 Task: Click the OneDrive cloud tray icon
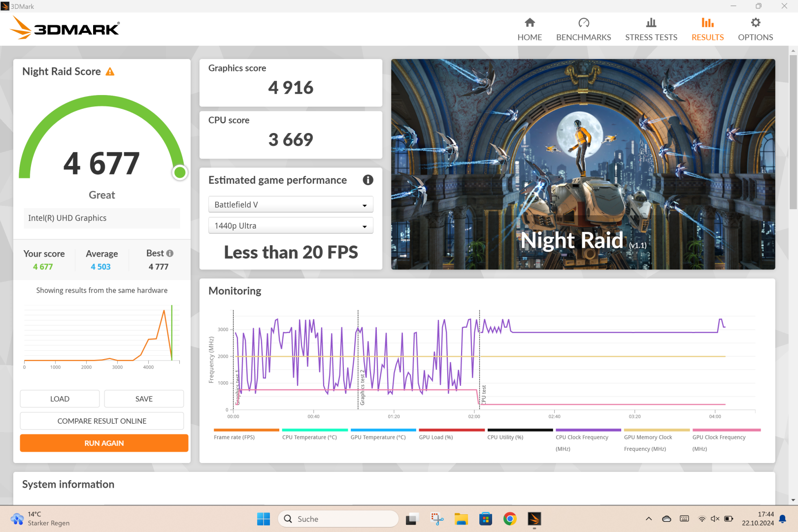[666, 519]
